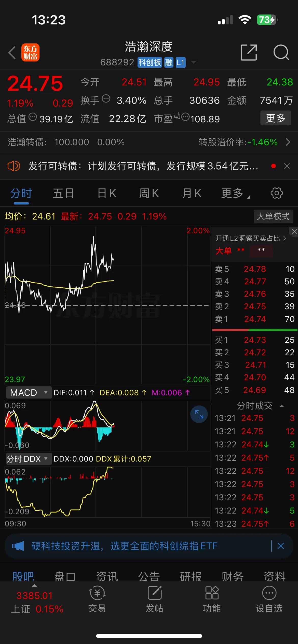Expand the stock title dropdown arrow
The height and width of the screenshot is (644, 298).
(194, 62)
